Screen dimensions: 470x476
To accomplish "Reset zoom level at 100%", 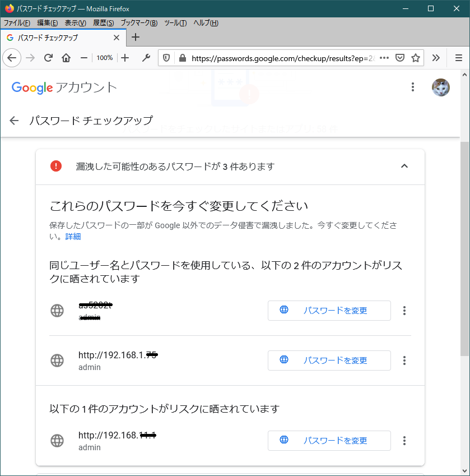I will pyautogui.click(x=105, y=58).
